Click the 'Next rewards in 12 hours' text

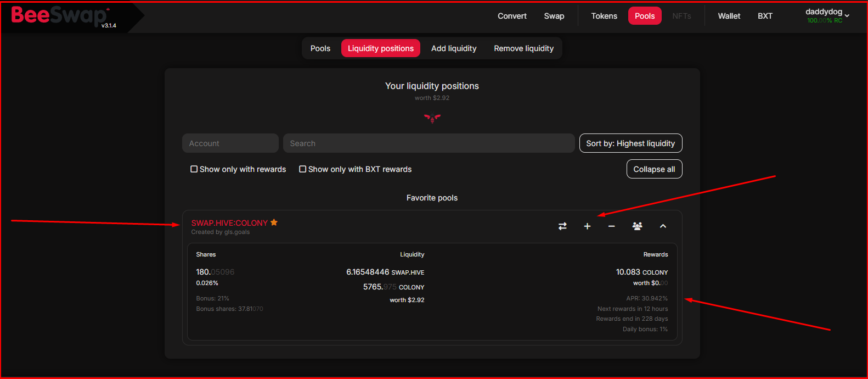point(633,309)
